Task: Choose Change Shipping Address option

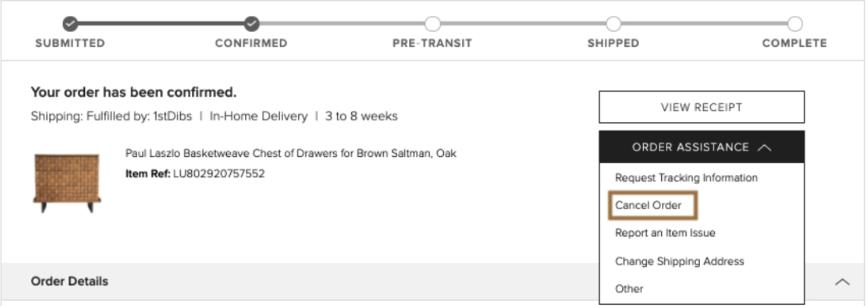Action: pos(679,261)
